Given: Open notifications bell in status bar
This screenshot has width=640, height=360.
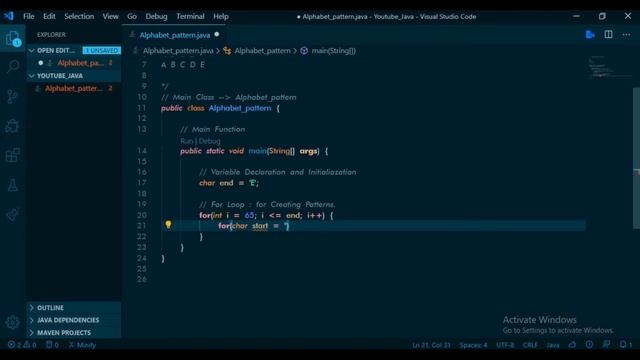Looking at the screenshot, I should click(625, 345).
